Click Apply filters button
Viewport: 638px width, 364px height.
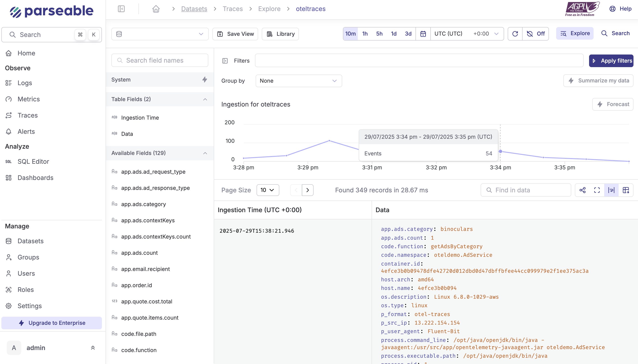pyautogui.click(x=611, y=61)
